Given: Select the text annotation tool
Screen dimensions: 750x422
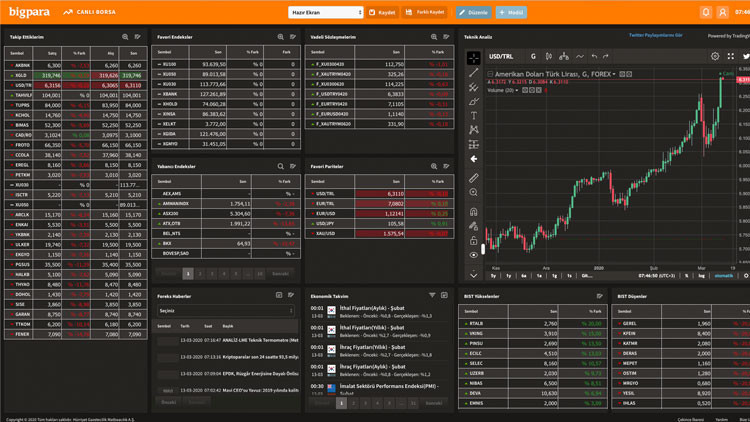Looking at the screenshot, I should 474,116.
